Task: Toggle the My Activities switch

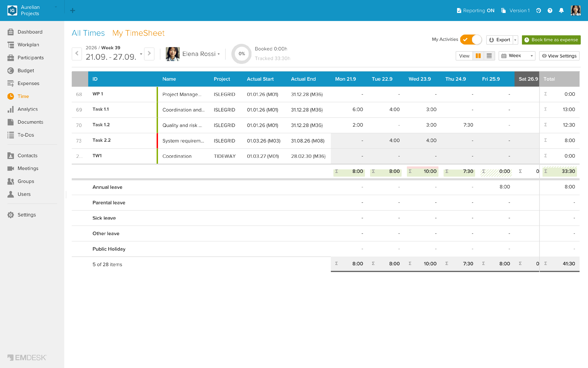Action: (471, 39)
